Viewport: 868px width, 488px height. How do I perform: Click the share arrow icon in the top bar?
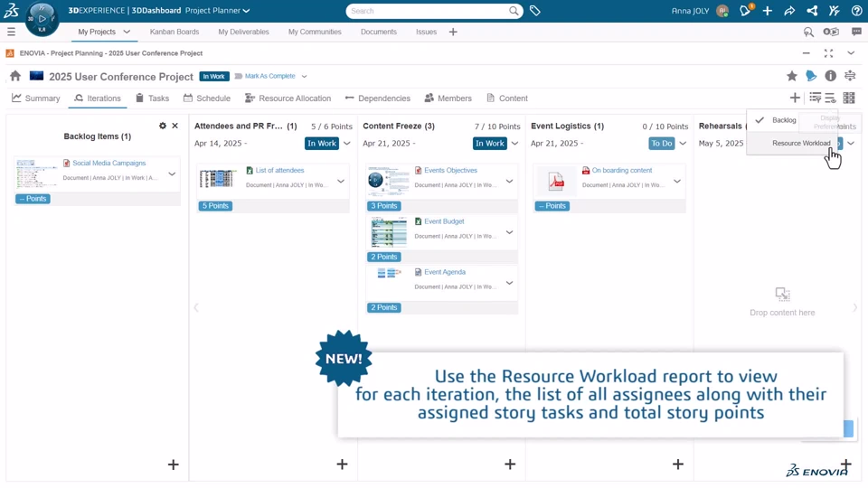[x=789, y=11]
